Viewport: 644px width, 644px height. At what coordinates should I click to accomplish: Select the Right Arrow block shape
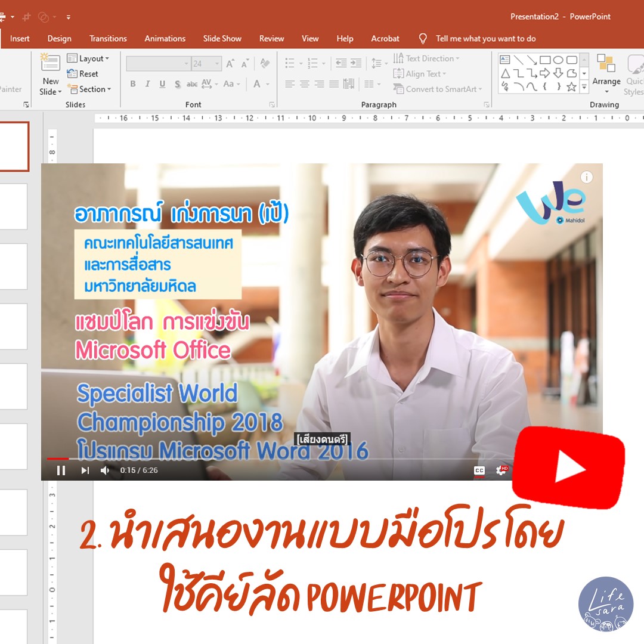coord(545,73)
